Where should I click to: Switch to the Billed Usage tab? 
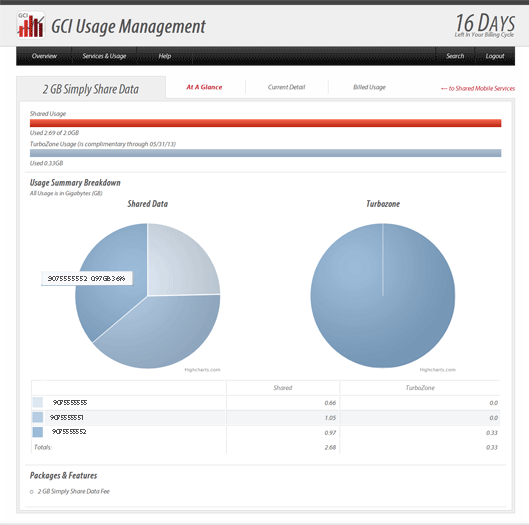(x=369, y=87)
